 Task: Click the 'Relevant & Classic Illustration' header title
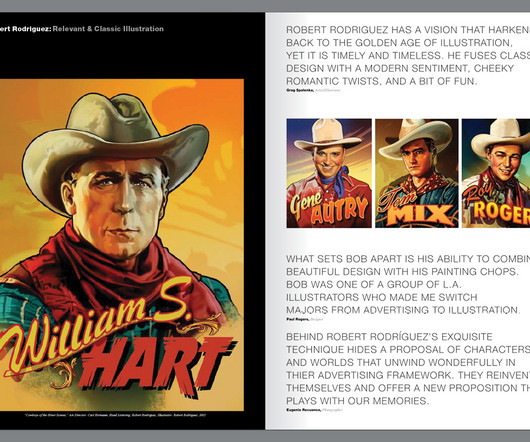108,29
